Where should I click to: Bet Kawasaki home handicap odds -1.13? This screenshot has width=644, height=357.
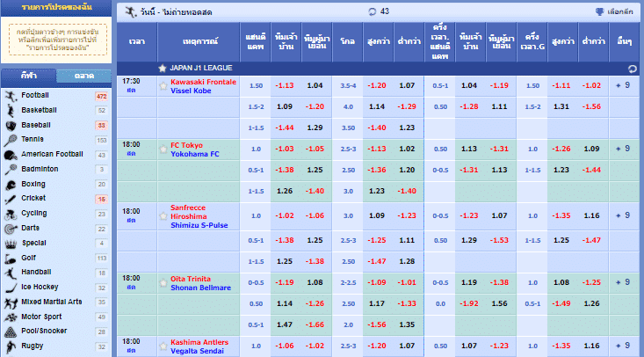click(x=285, y=85)
